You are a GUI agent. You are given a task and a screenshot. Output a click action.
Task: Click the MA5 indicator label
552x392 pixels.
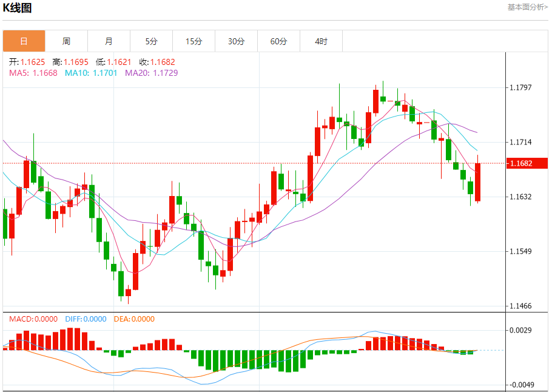coord(33,73)
